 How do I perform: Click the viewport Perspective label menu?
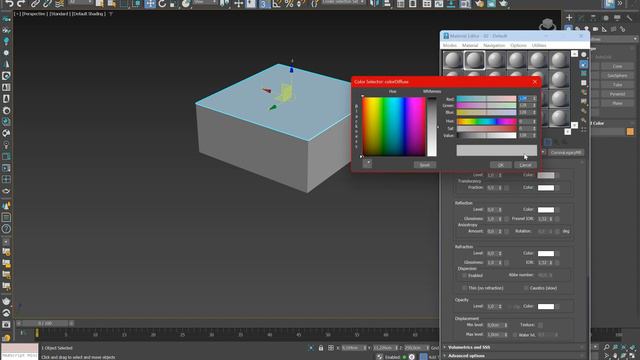point(34,14)
